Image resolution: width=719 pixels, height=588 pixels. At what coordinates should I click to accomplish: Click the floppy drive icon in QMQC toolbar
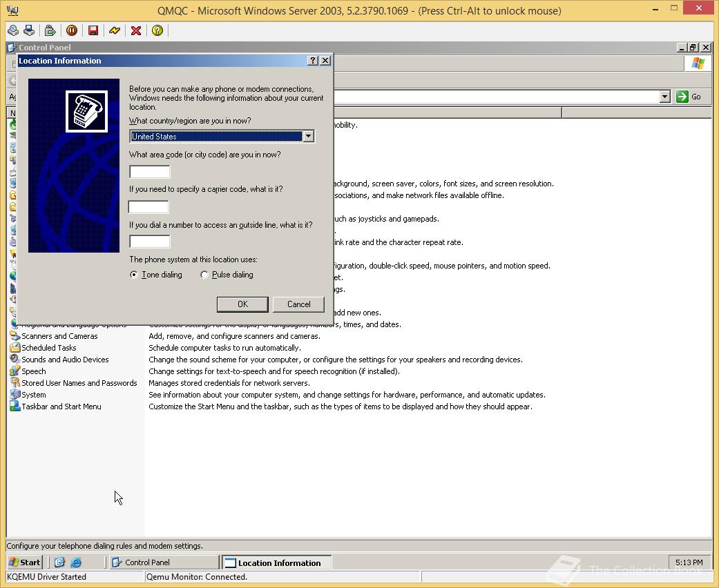click(29, 30)
